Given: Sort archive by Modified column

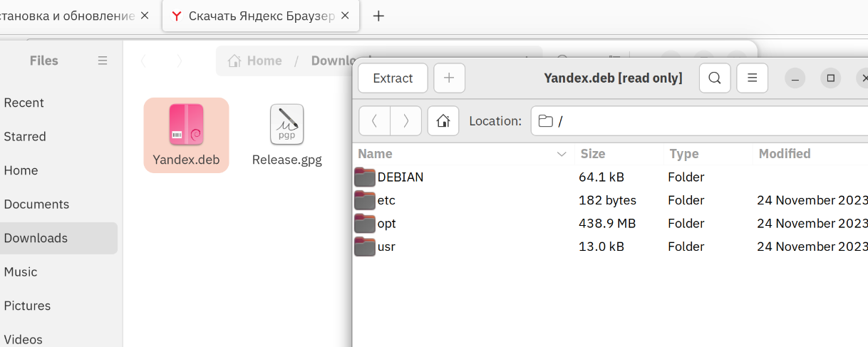Looking at the screenshot, I should 810,154.
